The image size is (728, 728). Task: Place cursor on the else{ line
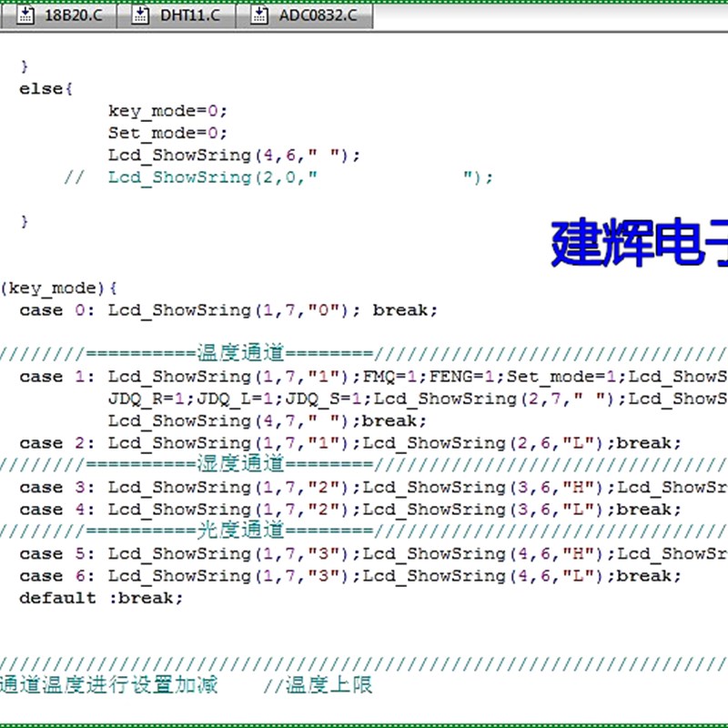click(46, 88)
